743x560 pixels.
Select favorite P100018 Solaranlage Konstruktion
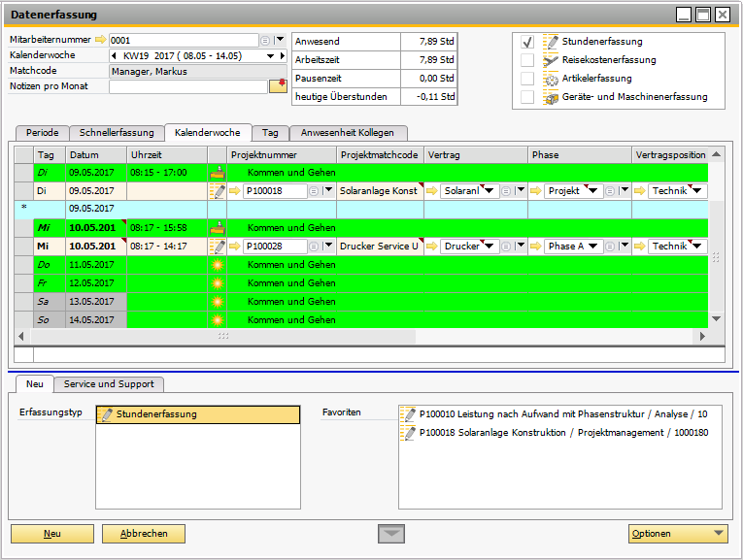[560, 433]
